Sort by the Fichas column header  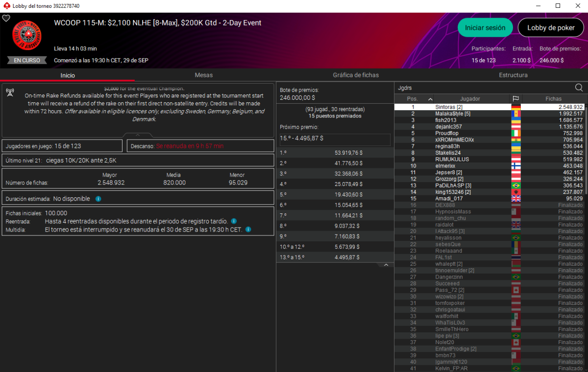tap(554, 98)
